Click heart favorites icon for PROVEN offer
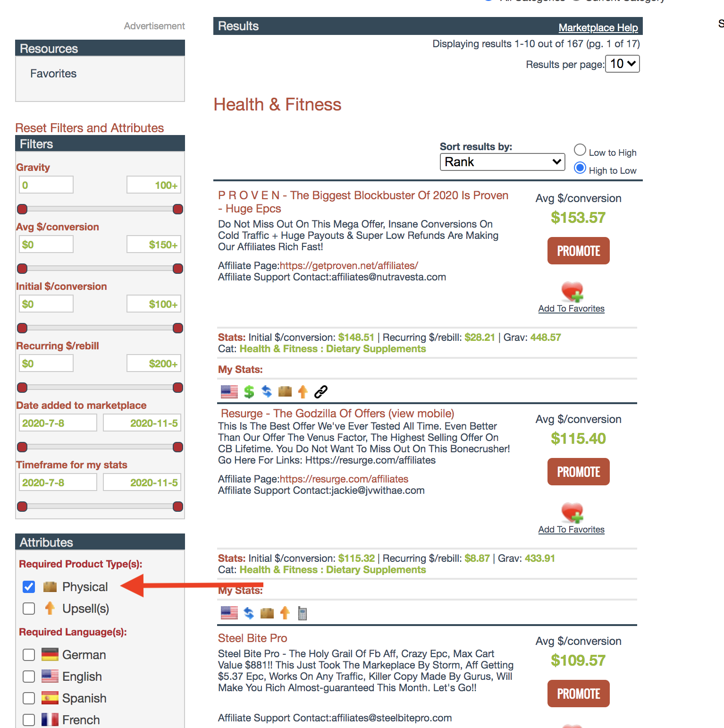Image resolution: width=724 pixels, height=728 pixels. (x=572, y=292)
